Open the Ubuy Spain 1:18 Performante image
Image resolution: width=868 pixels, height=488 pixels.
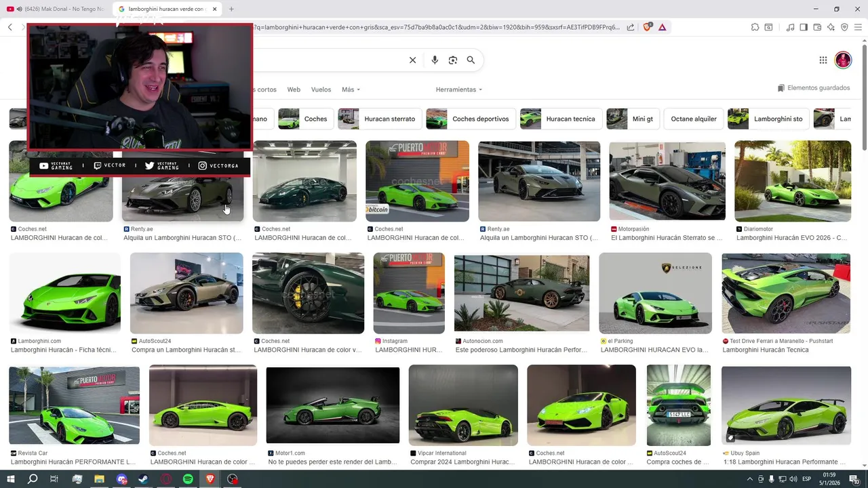pos(786,405)
